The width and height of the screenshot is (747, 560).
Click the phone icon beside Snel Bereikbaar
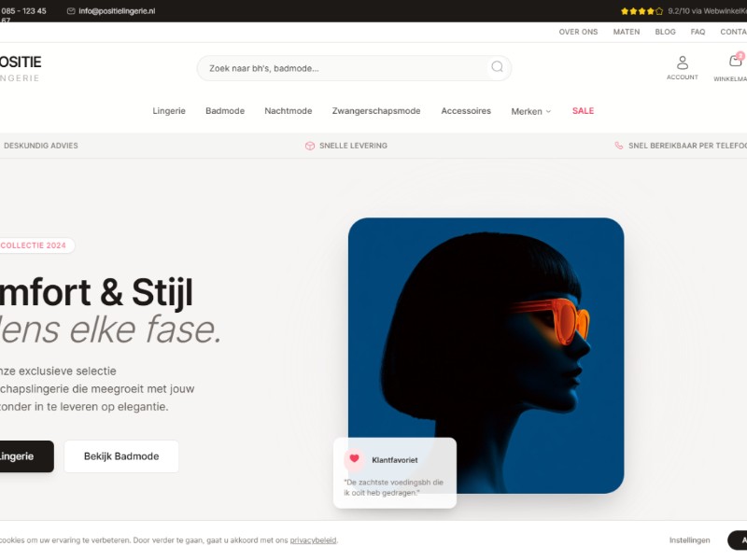point(618,146)
